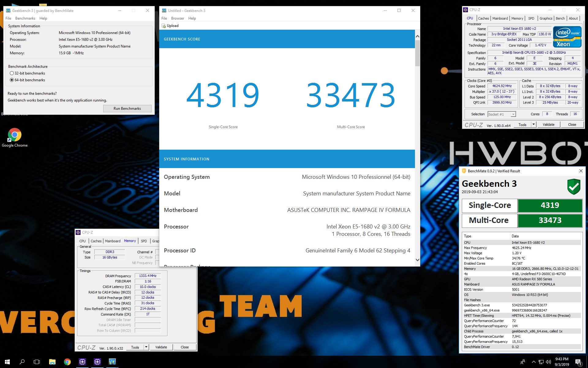Click the BenchMate shield icon in title bar
The image size is (588, 368).
(x=464, y=171)
